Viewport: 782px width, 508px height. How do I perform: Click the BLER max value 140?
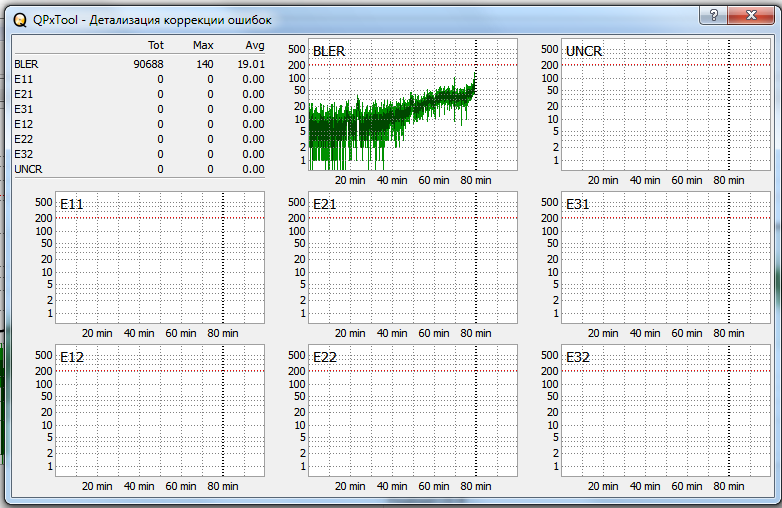click(x=204, y=63)
